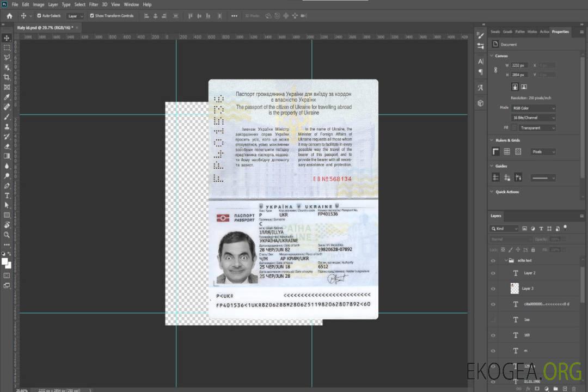Select the Zoom tool
This screenshot has width=588, height=392.
pyautogui.click(x=7, y=235)
